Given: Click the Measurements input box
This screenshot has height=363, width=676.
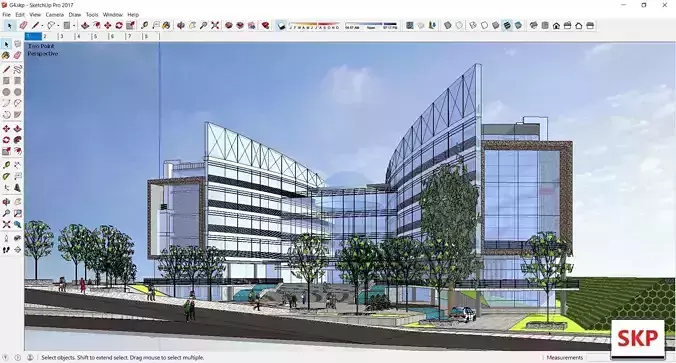Looking at the screenshot, I should pyautogui.click(x=599, y=357).
